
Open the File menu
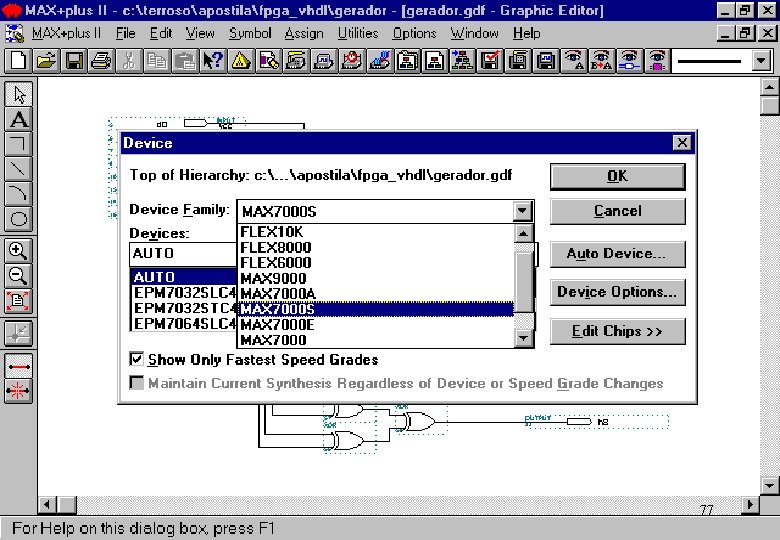[125, 33]
